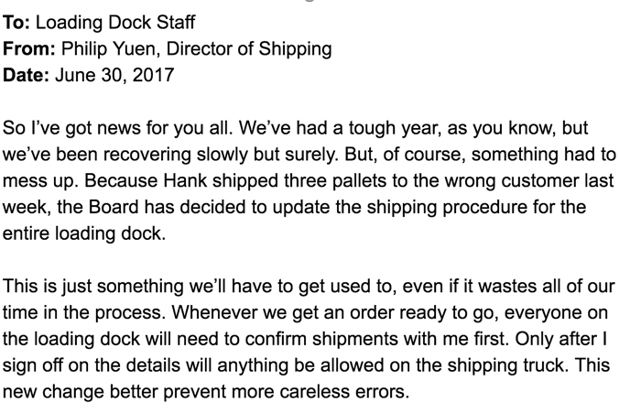
Task: Click "This is just something" paragraph start
Action: click(x=93, y=286)
